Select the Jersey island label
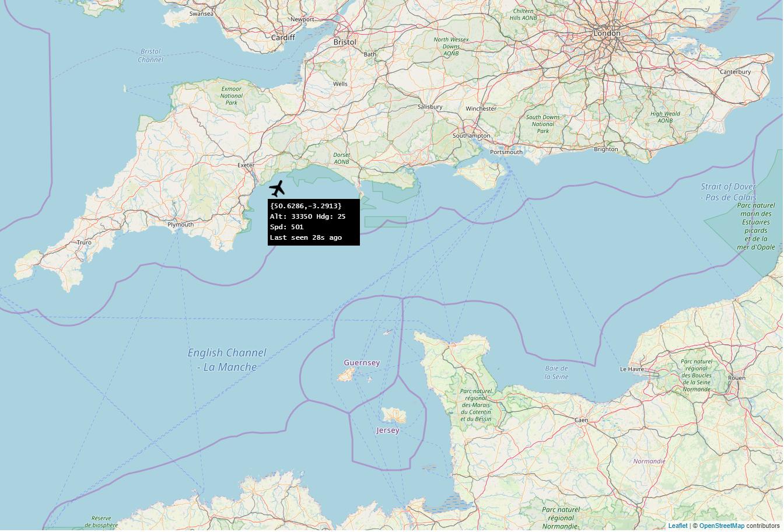The image size is (784, 532). (x=388, y=430)
